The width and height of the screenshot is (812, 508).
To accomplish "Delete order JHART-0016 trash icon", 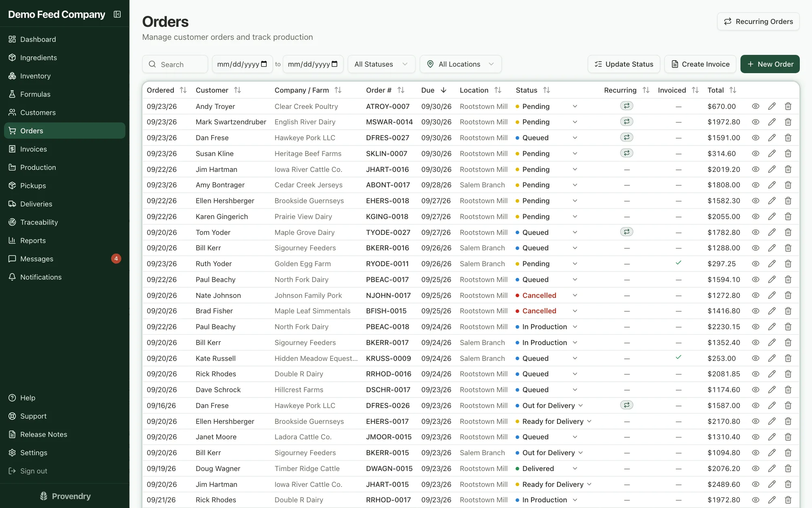I will (x=788, y=169).
